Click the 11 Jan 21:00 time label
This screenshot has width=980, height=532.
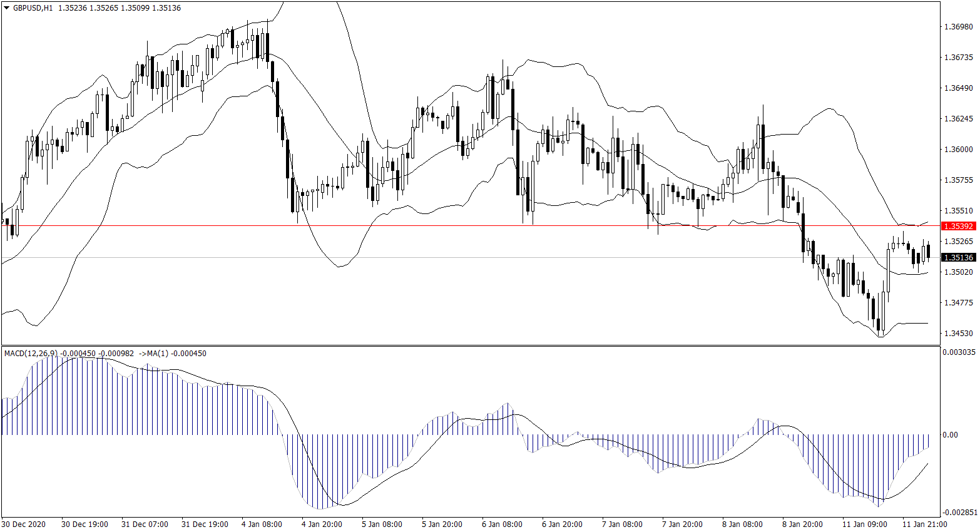[922, 524]
